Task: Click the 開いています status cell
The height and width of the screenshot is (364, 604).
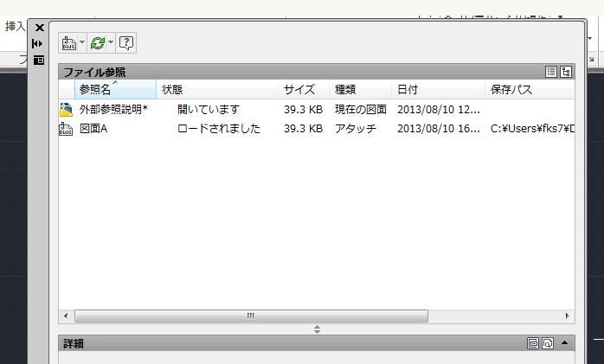Action: tap(209, 110)
